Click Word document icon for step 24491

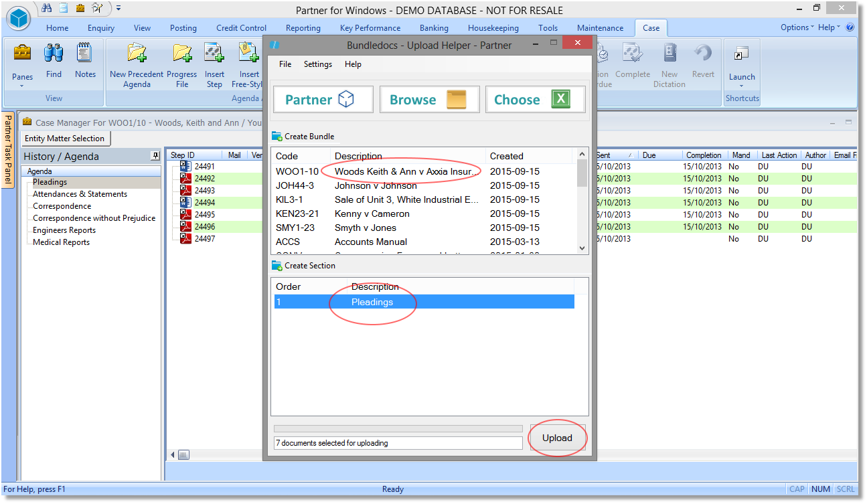point(186,167)
